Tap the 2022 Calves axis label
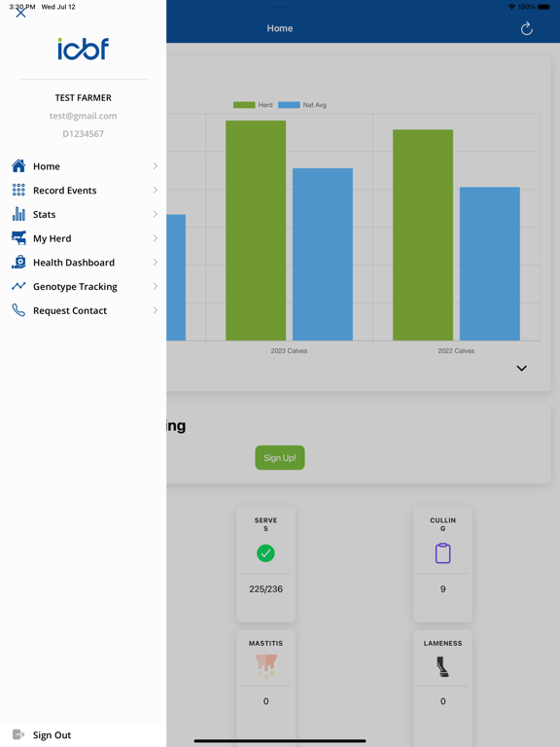Image resolution: width=560 pixels, height=747 pixels. [456, 350]
